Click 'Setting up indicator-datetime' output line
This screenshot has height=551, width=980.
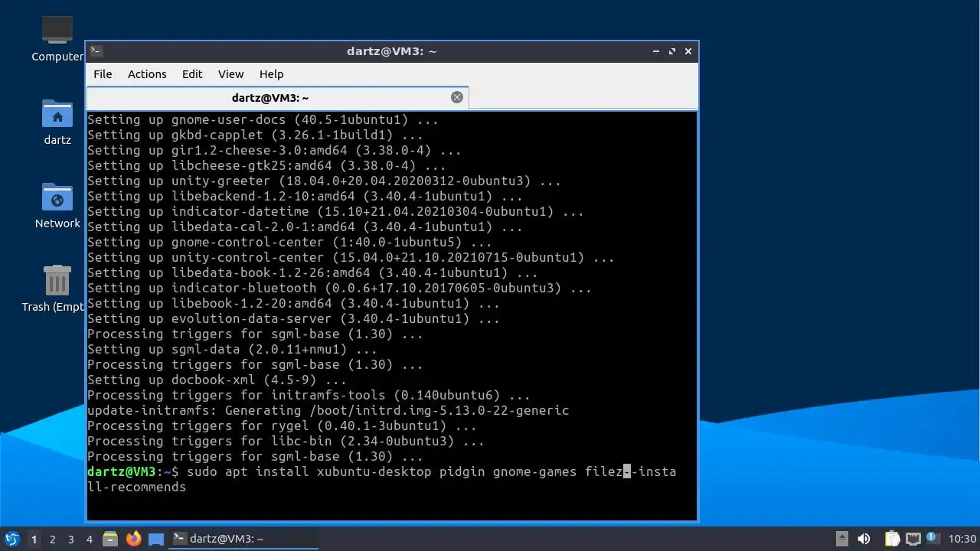pos(335,211)
